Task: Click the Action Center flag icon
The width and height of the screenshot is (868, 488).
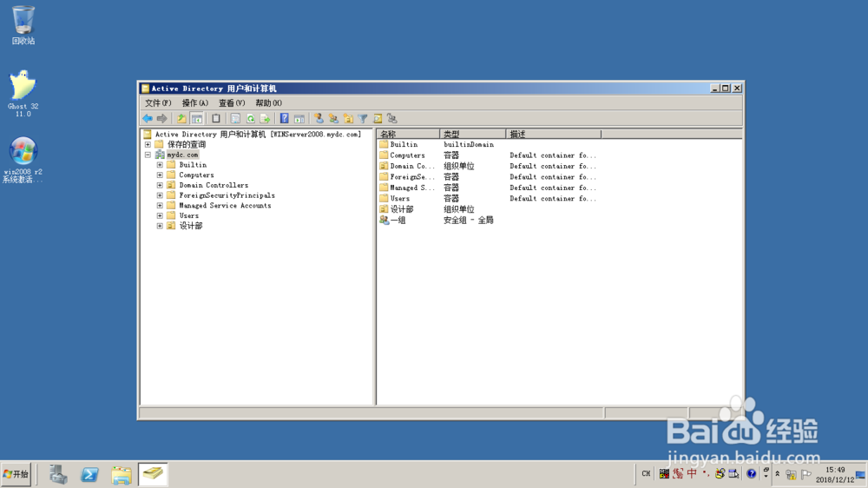Action: coord(806,475)
